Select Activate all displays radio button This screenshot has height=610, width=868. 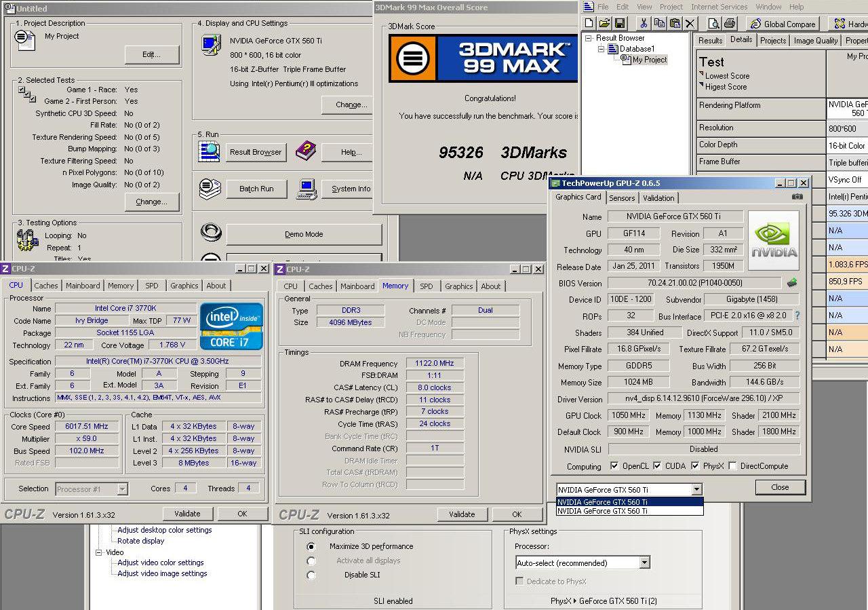(x=311, y=560)
